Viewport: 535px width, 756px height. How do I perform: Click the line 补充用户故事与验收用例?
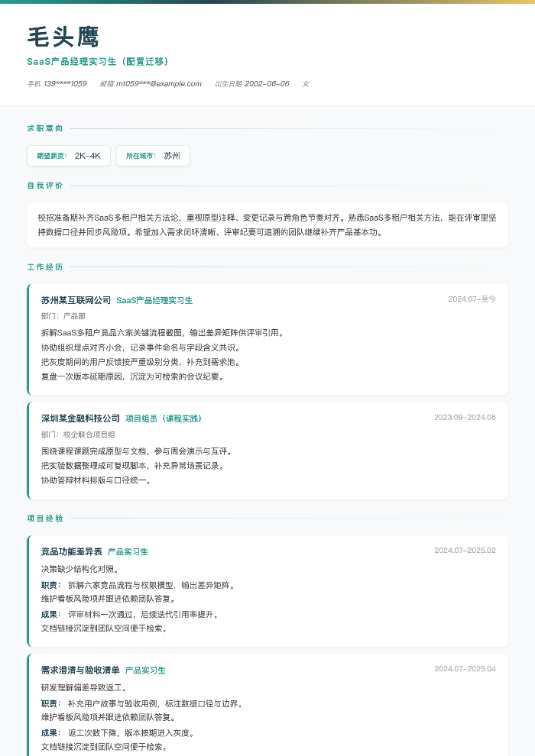pyautogui.click(x=155, y=704)
